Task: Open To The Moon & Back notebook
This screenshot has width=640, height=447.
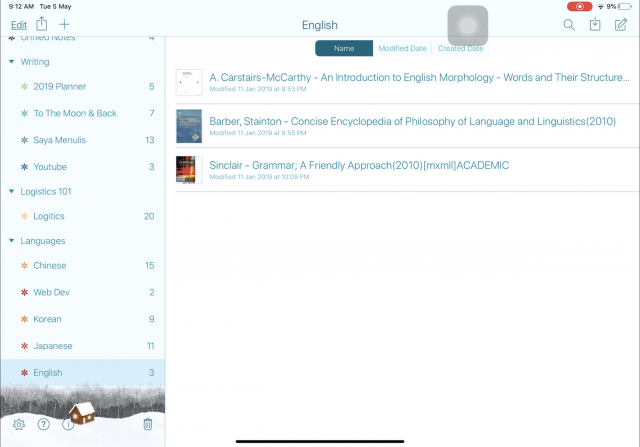Action: coord(83,113)
